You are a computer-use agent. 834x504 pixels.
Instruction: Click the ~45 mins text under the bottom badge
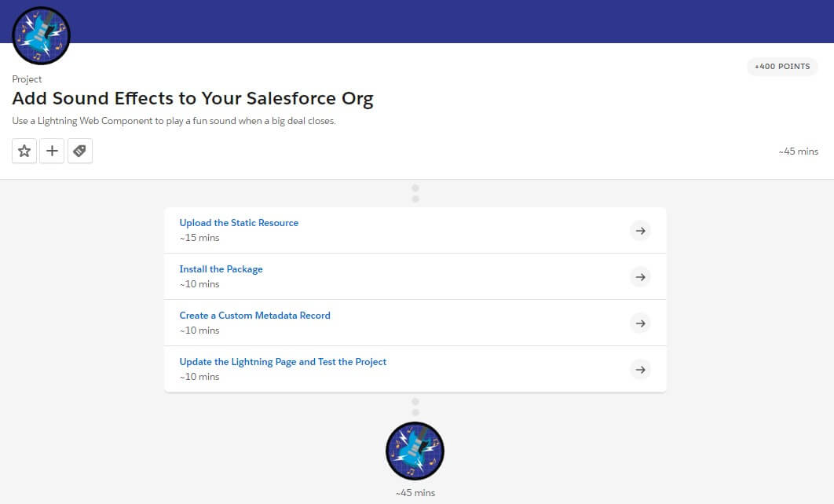click(415, 493)
